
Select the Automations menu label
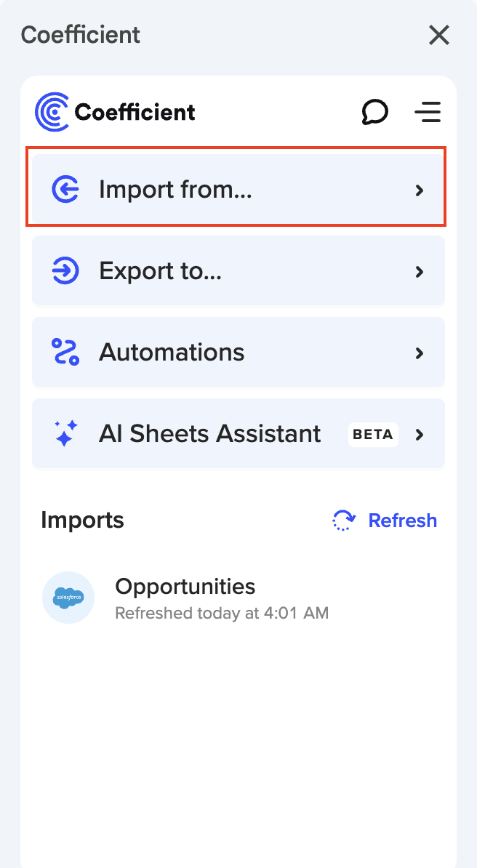coord(172,353)
